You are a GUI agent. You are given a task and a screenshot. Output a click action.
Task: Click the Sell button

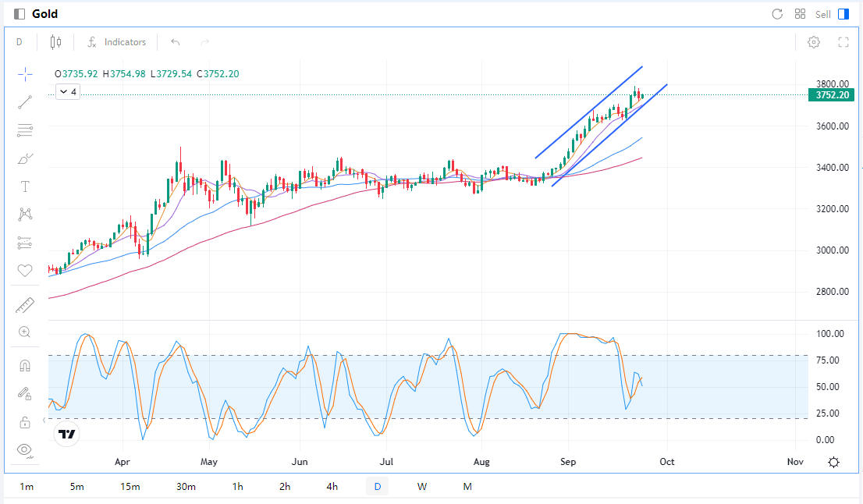(x=823, y=14)
